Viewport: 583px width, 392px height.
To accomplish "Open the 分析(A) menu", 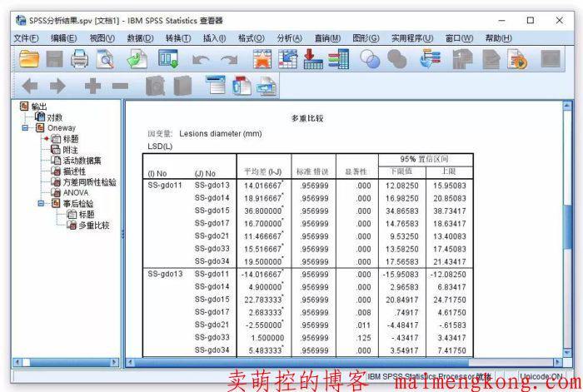I will (x=290, y=38).
